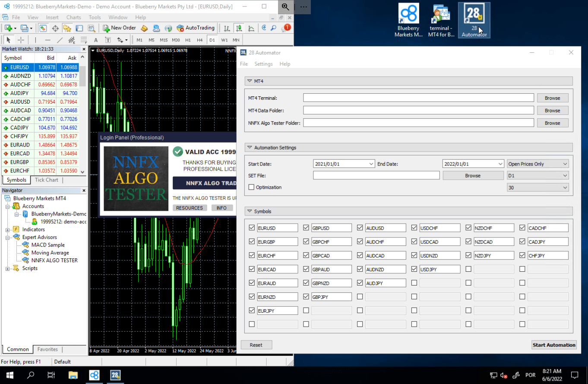Uncheck the CHFJPY symbol checkbox

(522, 255)
